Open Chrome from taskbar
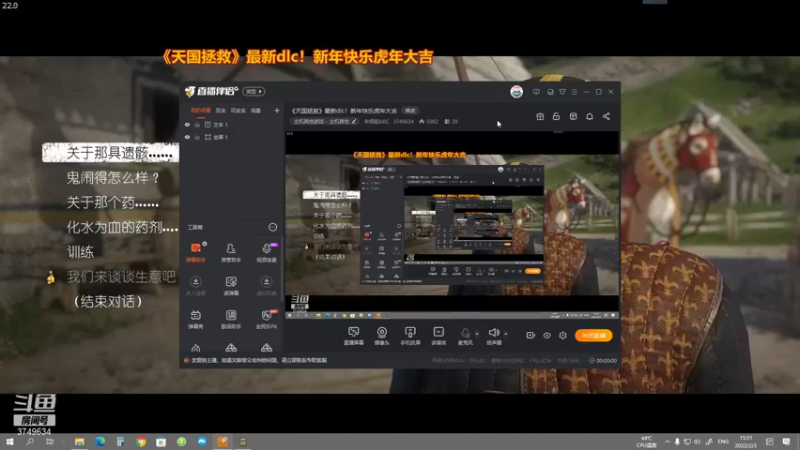This screenshot has height=450, width=800. pyautogui.click(x=140, y=441)
